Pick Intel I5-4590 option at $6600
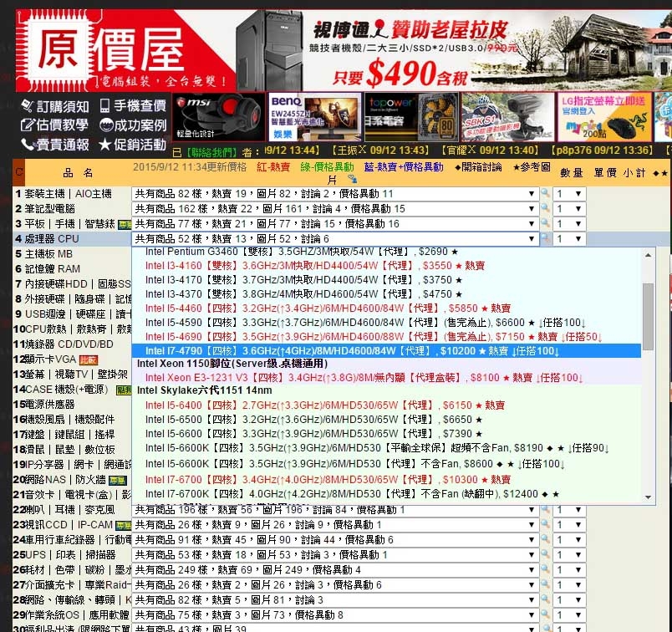 point(387,323)
